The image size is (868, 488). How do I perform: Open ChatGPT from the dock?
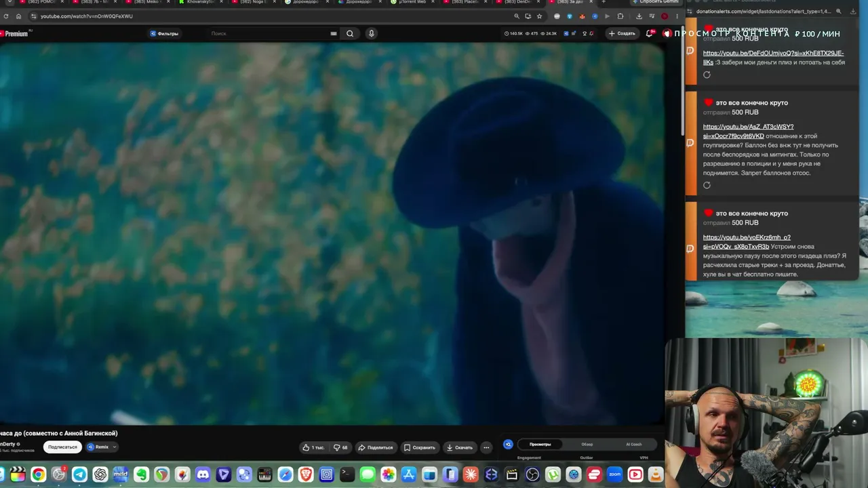[x=100, y=474]
